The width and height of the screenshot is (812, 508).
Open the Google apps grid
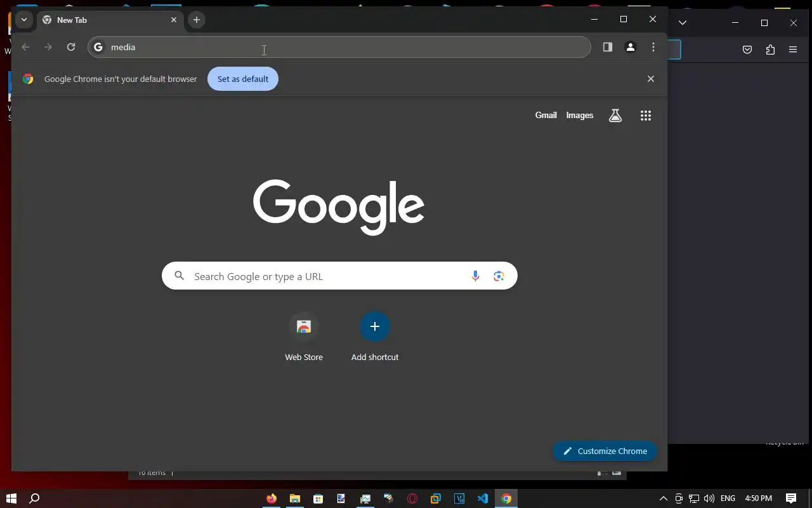click(646, 116)
